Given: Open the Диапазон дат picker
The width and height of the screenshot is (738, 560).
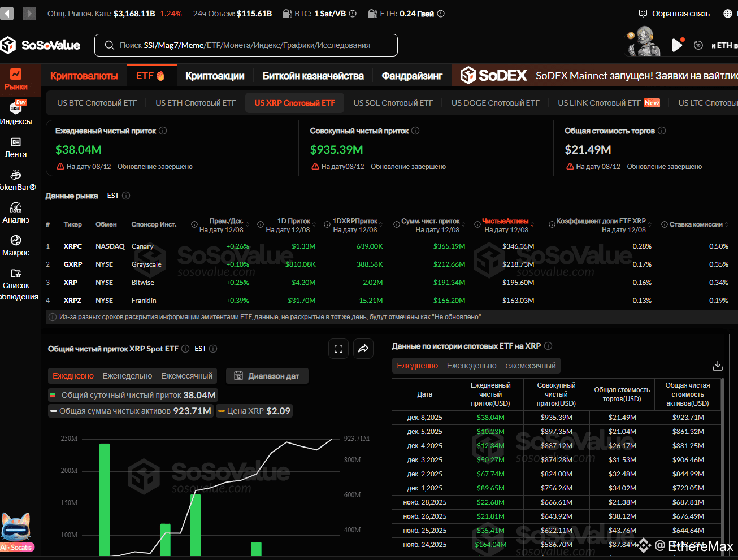Looking at the screenshot, I should [x=267, y=376].
